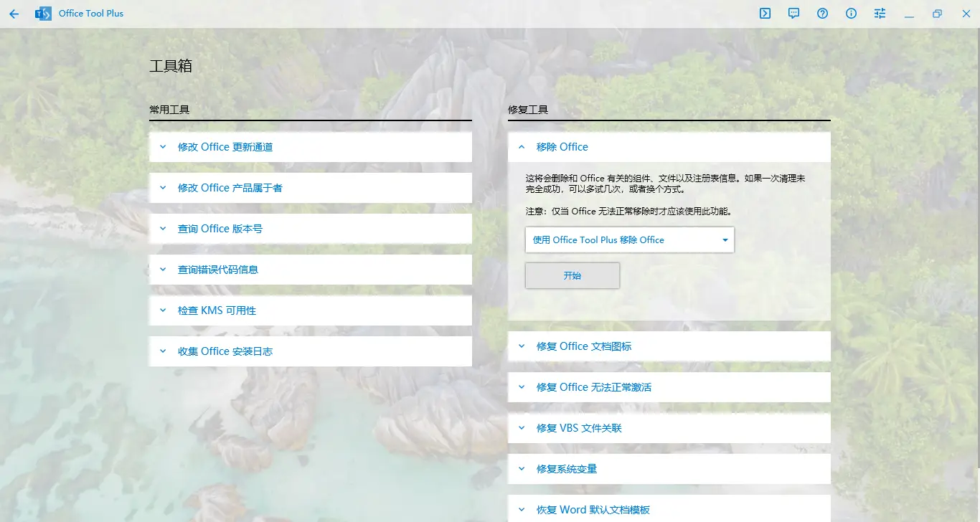Screen dimensions: 980x522
Task: Open the feedback chat icon
Action: coord(794,14)
